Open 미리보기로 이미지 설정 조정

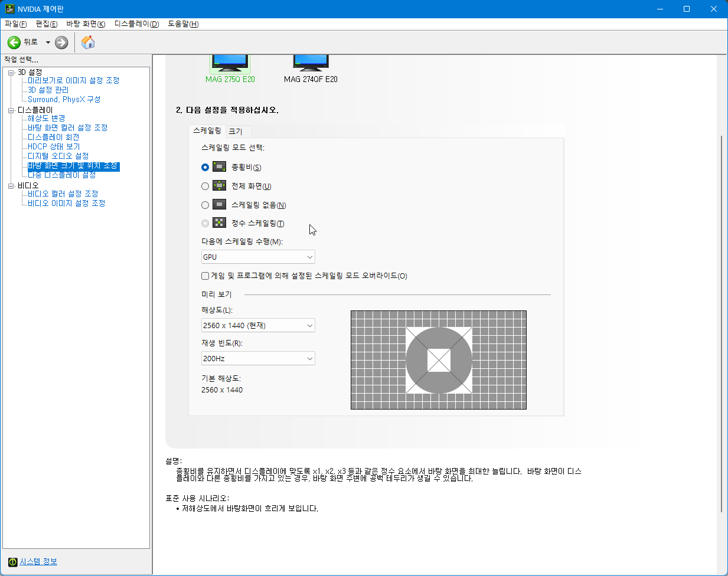[74, 80]
